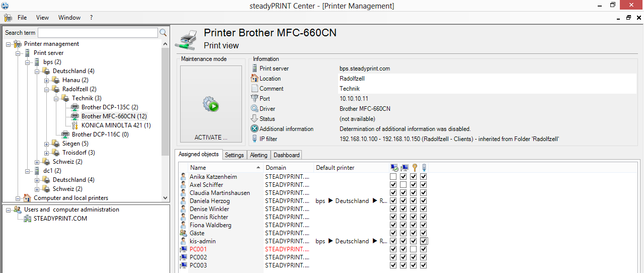Select the Denise Winkler row

pyautogui.click(x=209, y=209)
